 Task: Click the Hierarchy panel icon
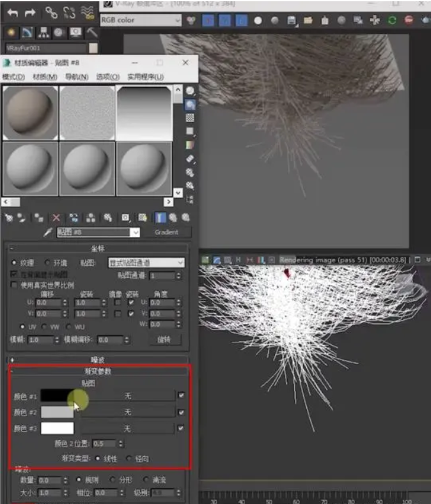pyautogui.click(x=43, y=31)
